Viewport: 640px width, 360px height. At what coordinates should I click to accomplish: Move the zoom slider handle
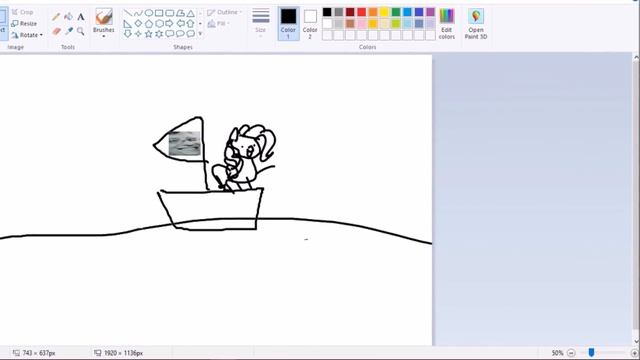[591, 352]
